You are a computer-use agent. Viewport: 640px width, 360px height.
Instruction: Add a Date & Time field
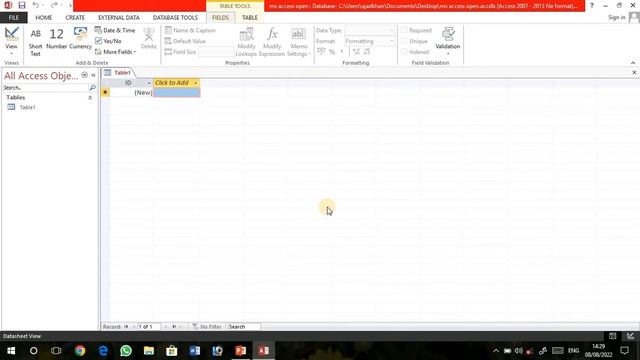tap(115, 30)
